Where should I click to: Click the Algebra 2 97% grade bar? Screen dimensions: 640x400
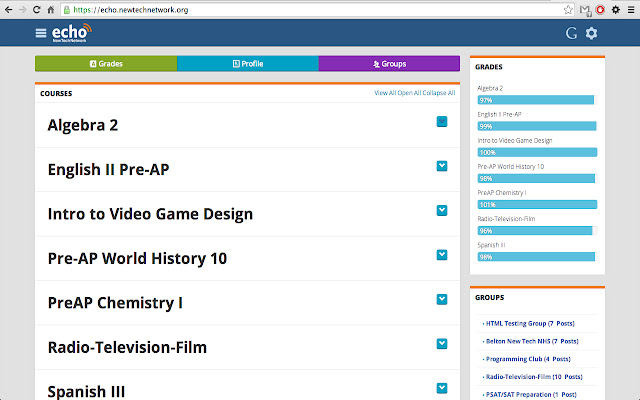[537, 100]
